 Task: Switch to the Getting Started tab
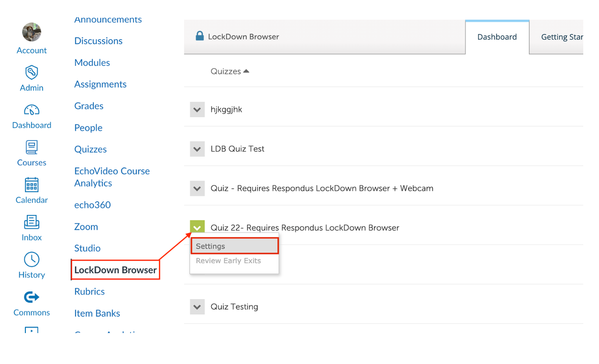pyautogui.click(x=561, y=37)
